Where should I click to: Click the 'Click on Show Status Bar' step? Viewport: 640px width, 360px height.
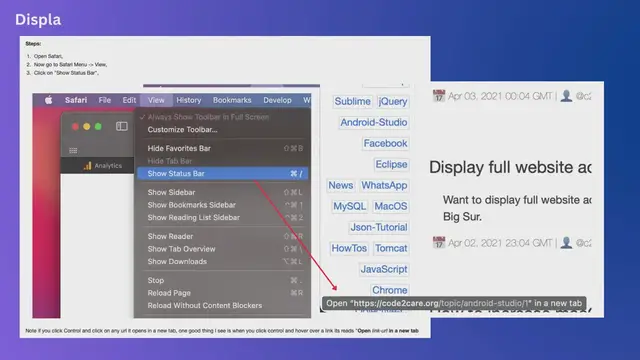[x=66, y=73]
